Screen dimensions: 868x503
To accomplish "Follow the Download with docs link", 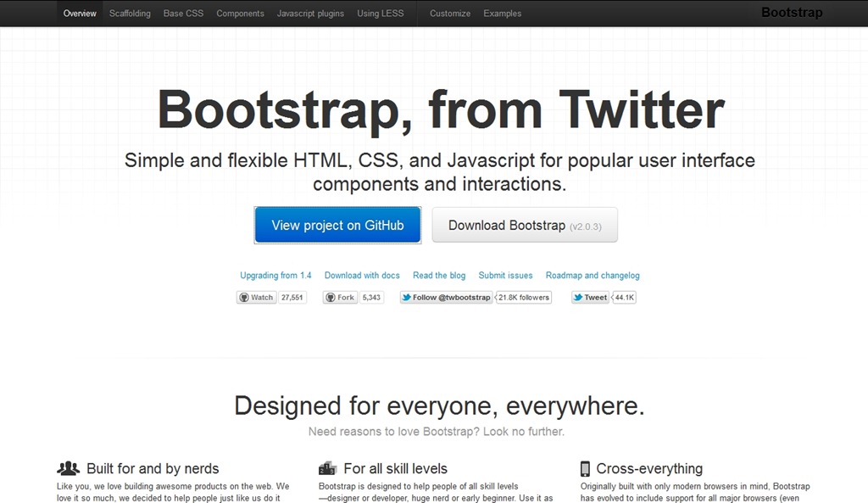I will click(x=362, y=276).
